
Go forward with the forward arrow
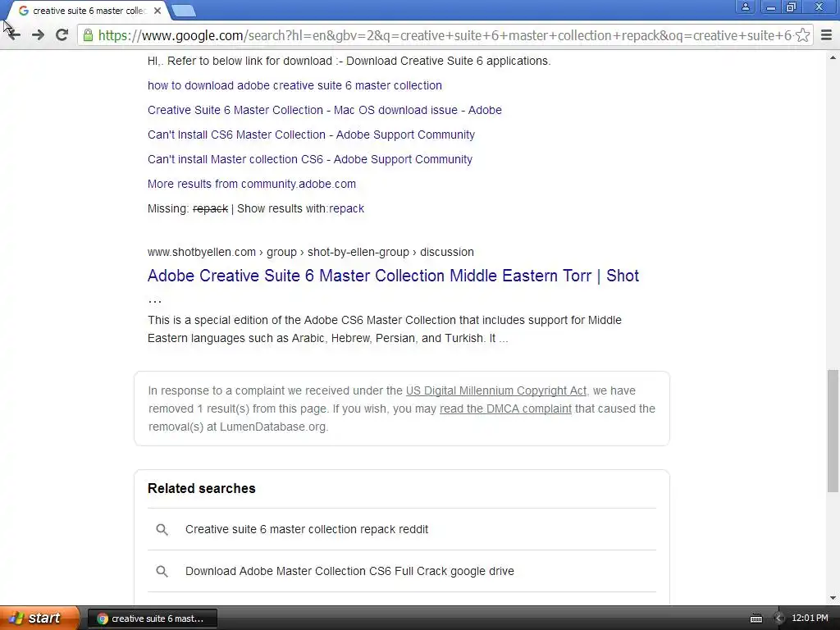coord(38,35)
